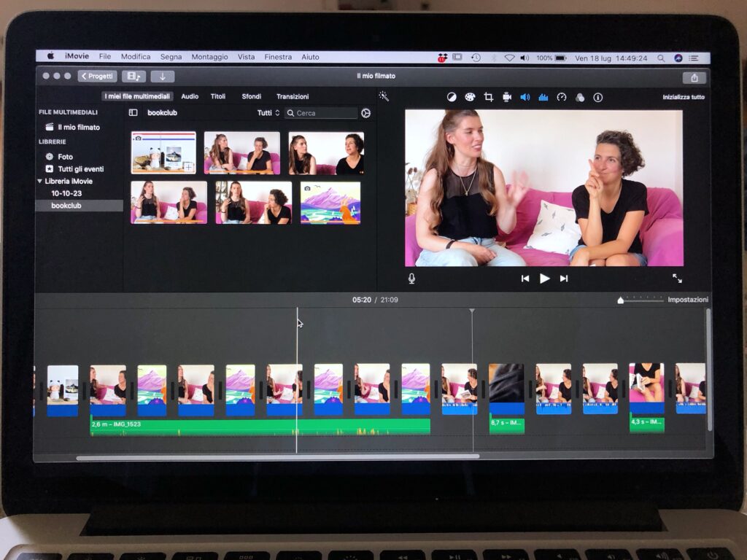Skip to previous clip in viewer
This screenshot has height=560, width=747.
[x=525, y=279]
